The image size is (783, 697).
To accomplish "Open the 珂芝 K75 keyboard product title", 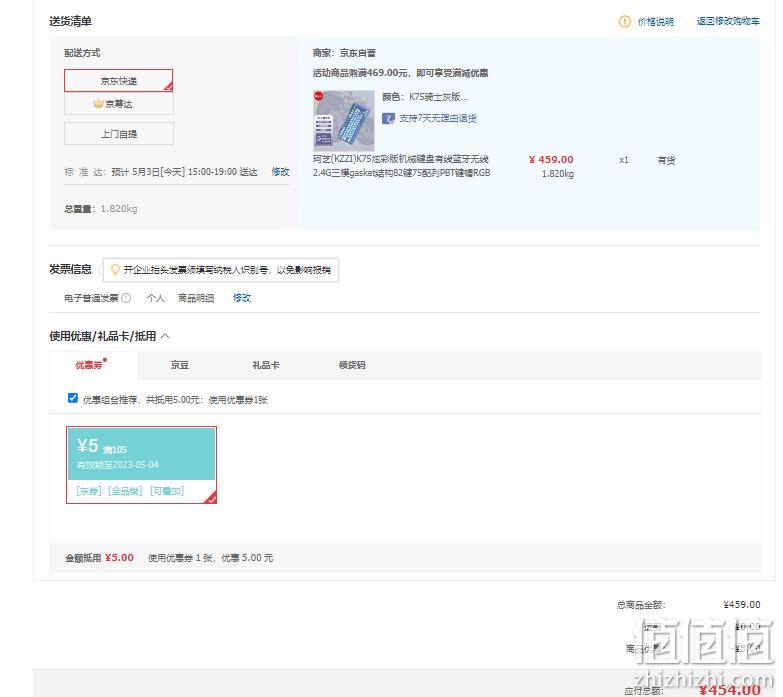I will point(401,166).
